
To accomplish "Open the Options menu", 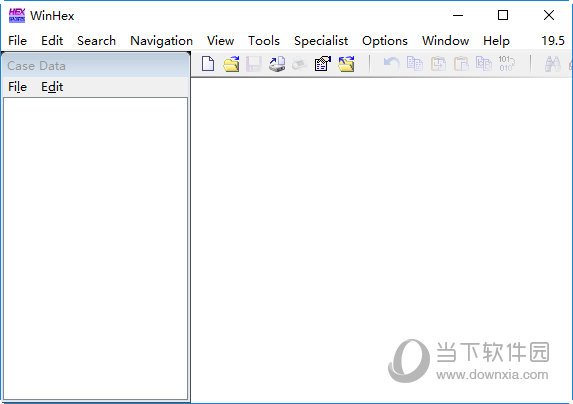I will click(x=385, y=41).
